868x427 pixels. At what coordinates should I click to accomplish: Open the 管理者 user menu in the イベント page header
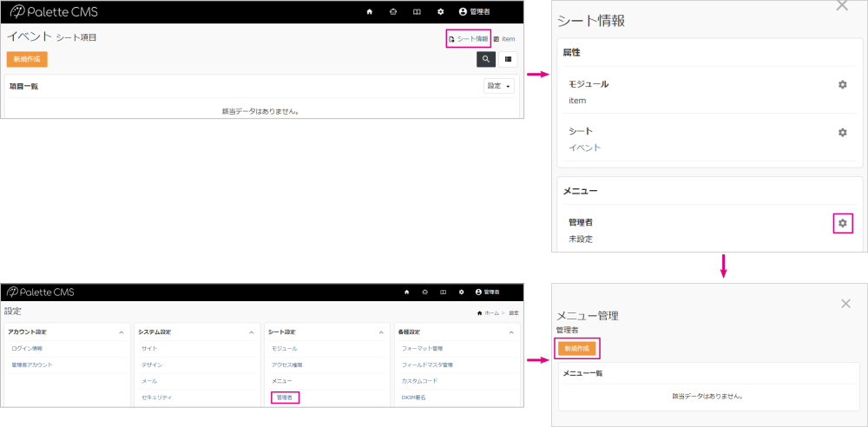475,11
